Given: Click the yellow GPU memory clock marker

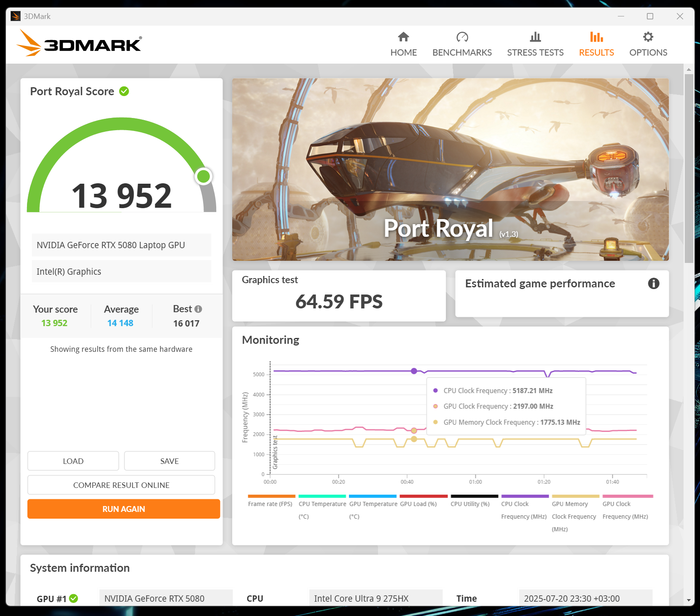Looking at the screenshot, I should tap(414, 439).
